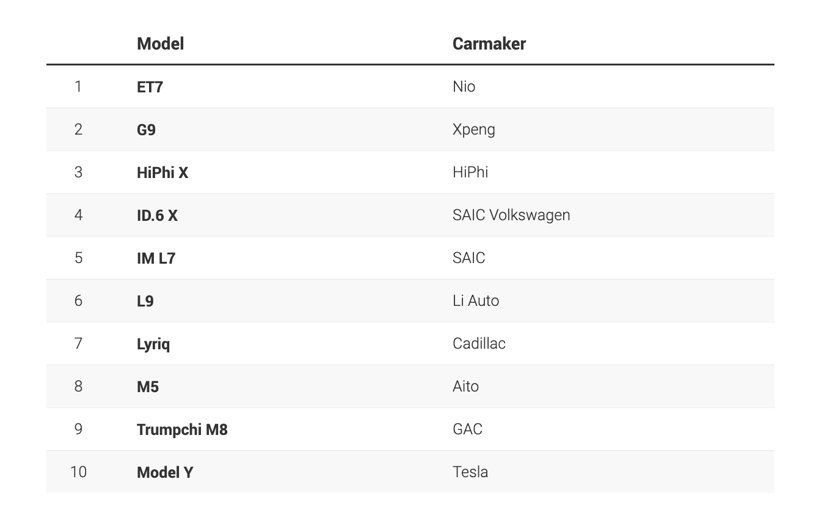Click the Nio carmaker cell
827x508 pixels.
(464, 87)
